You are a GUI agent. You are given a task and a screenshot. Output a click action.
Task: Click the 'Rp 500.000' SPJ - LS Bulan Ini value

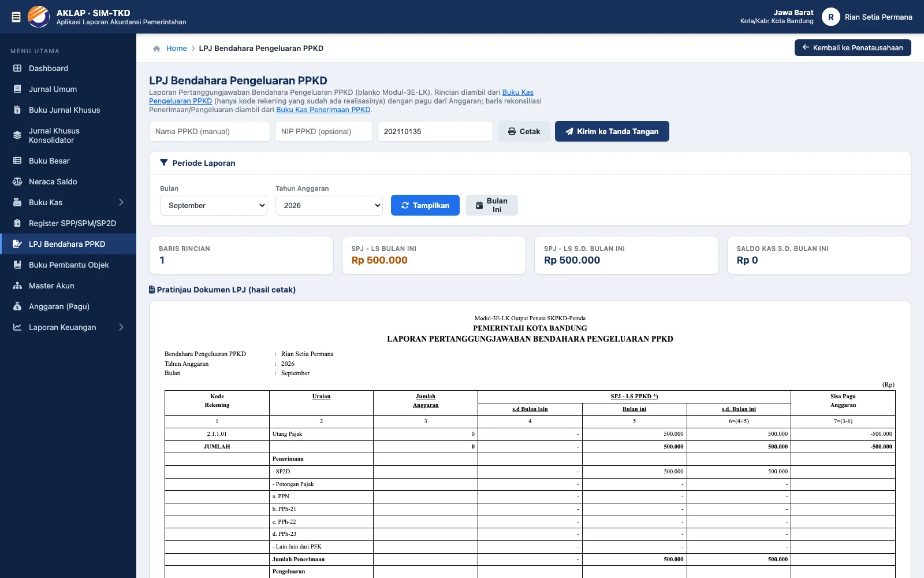(379, 260)
